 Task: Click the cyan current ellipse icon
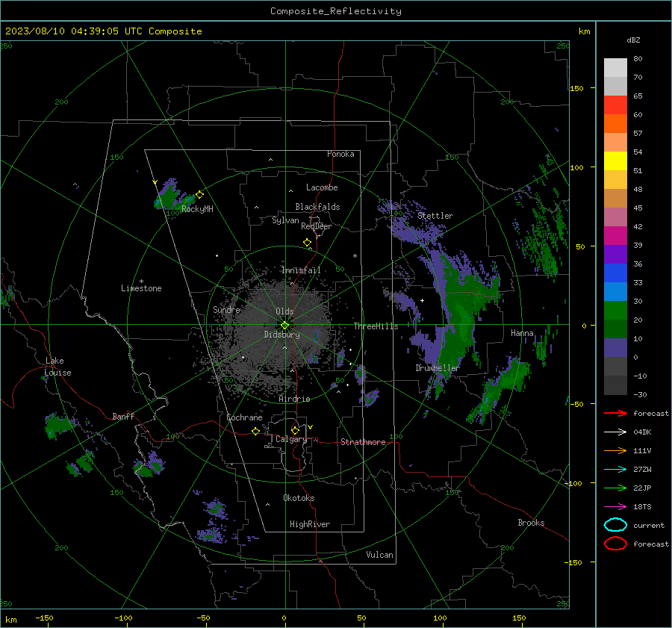coord(615,525)
